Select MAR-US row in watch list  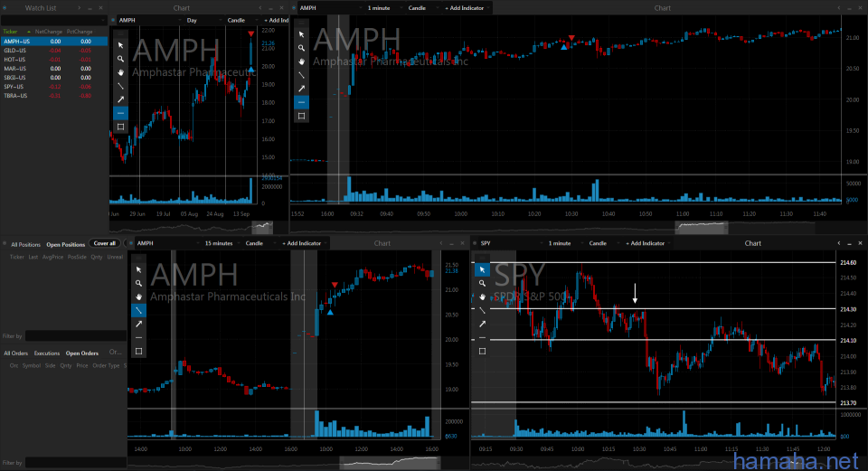pyautogui.click(x=53, y=69)
